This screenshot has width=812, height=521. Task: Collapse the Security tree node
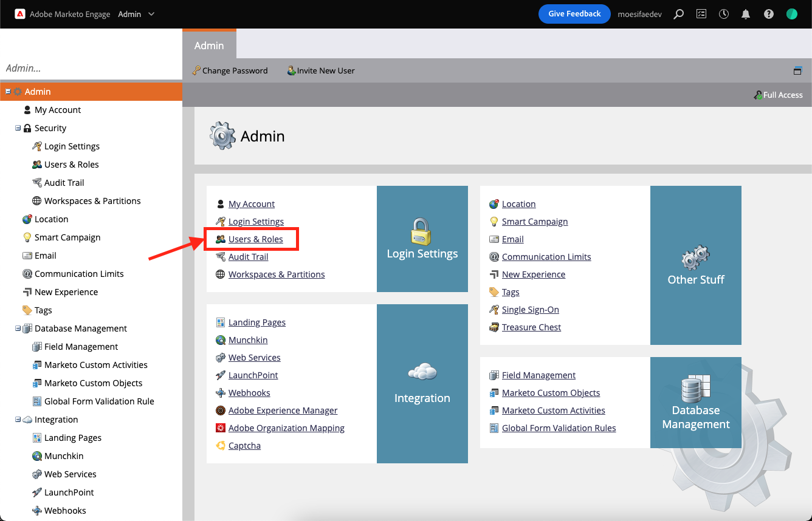coord(18,128)
